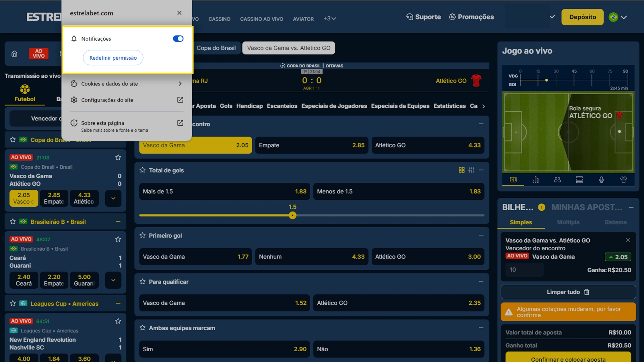Minimize the bet slip panel
Viewport: 644px width, 362px height.
point(631,207)
